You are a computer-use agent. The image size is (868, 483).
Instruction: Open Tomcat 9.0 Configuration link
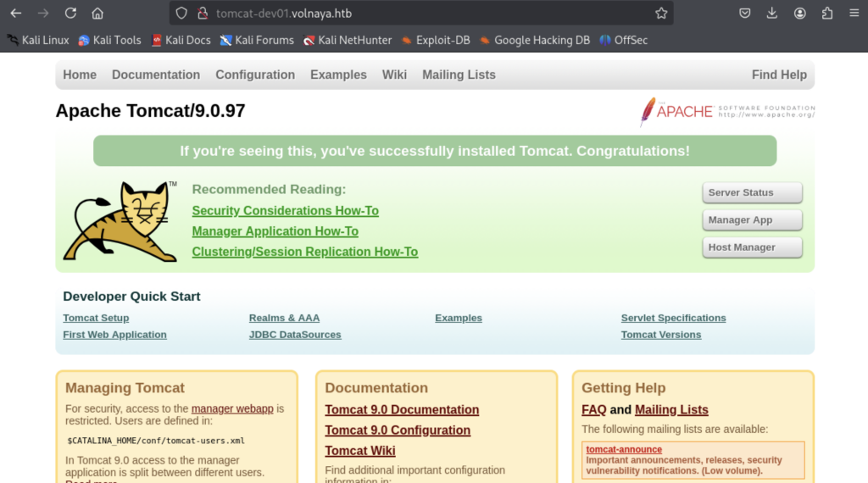pyautogui.click(x=398, y=430)
